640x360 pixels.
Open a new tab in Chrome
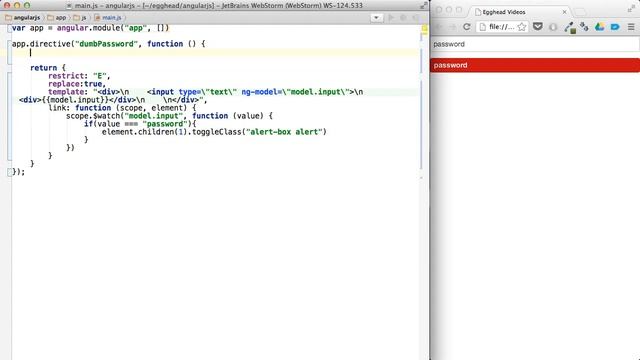coord(580,12)
